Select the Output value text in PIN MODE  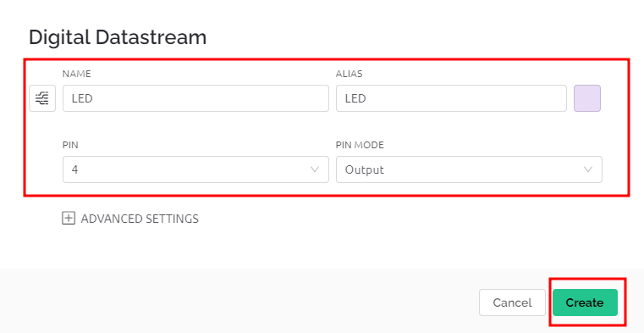(364, 169)
